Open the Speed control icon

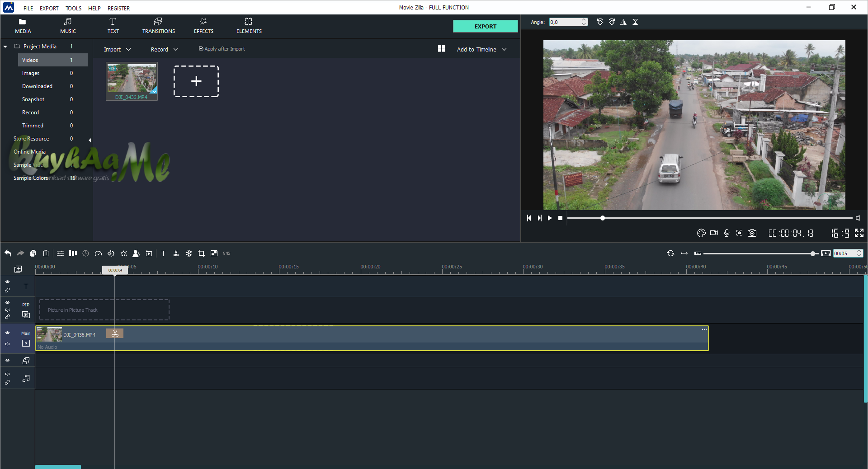[98, 253]
